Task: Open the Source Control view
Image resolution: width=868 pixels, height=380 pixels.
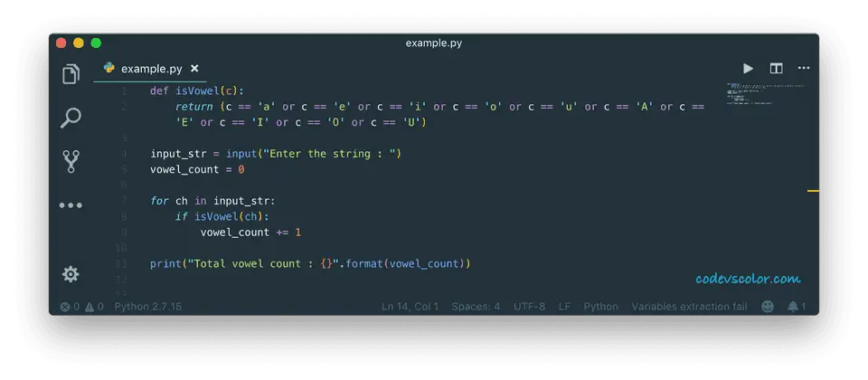Action: 71,161
